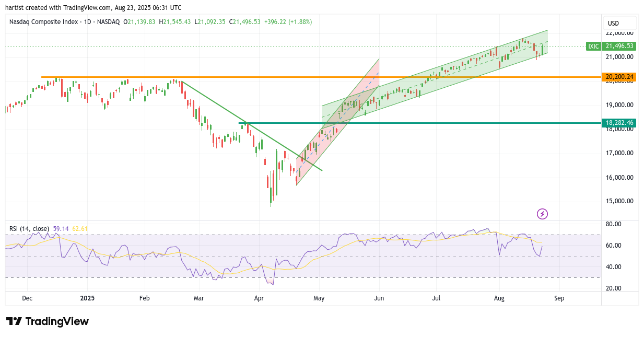Click the 17,000.00 price axis label
Viewport: 644px width, 337px height.
[619, 153]
